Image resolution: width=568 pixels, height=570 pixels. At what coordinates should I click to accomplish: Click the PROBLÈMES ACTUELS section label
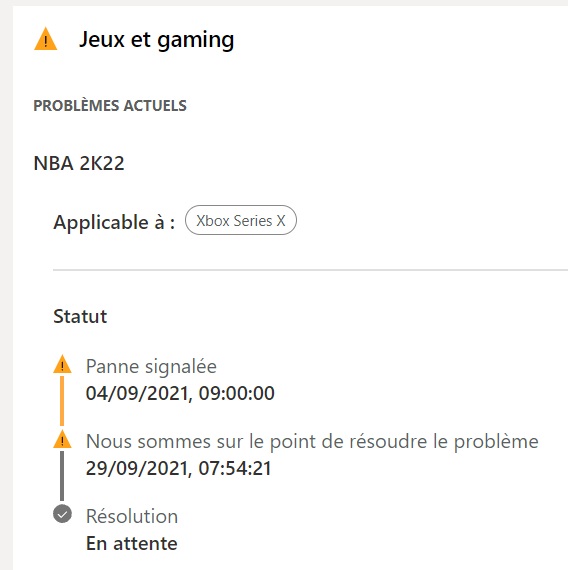tap(110, 106)
